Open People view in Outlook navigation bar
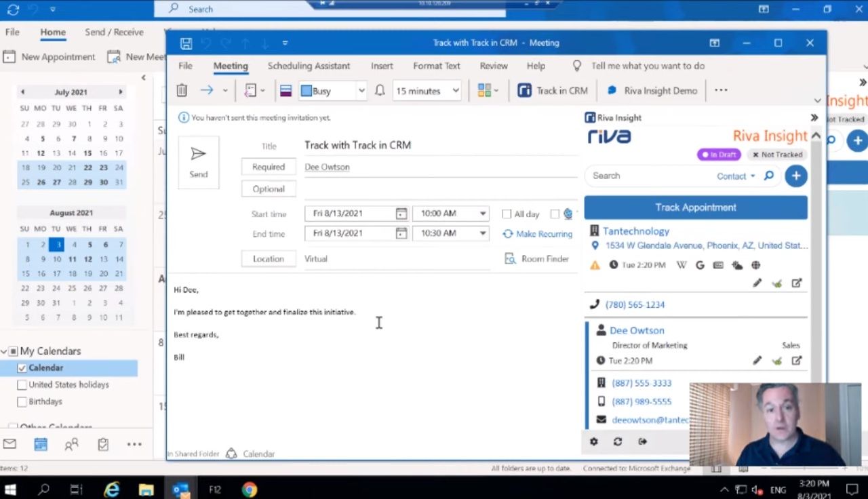The image size is (868, 499). [x=71, y=445]
